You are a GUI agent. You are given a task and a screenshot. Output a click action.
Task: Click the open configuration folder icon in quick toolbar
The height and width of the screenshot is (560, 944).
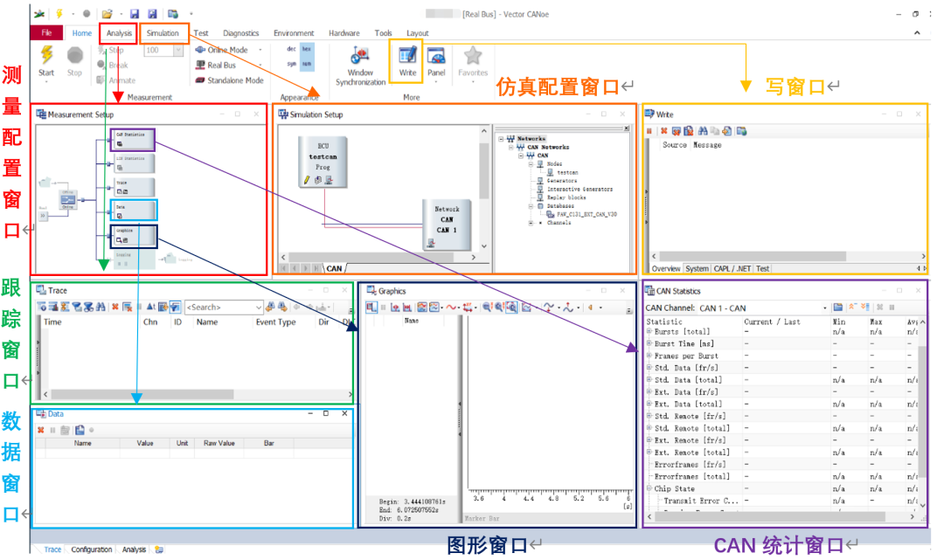(107, 13)
